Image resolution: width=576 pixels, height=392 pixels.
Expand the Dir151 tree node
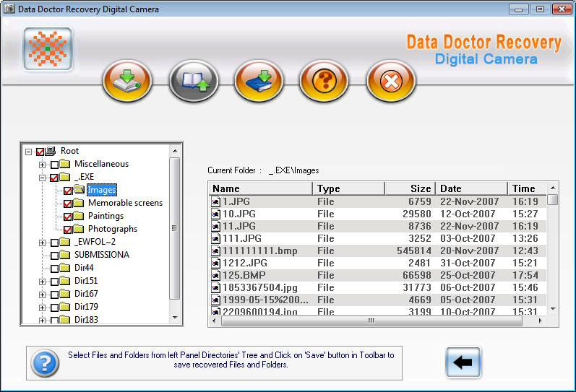tap(42, 282)
